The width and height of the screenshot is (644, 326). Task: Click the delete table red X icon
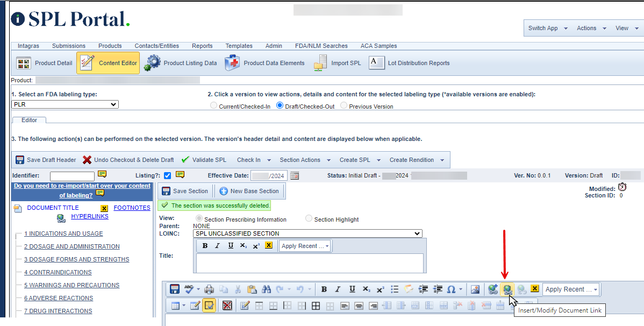point(227,306)
